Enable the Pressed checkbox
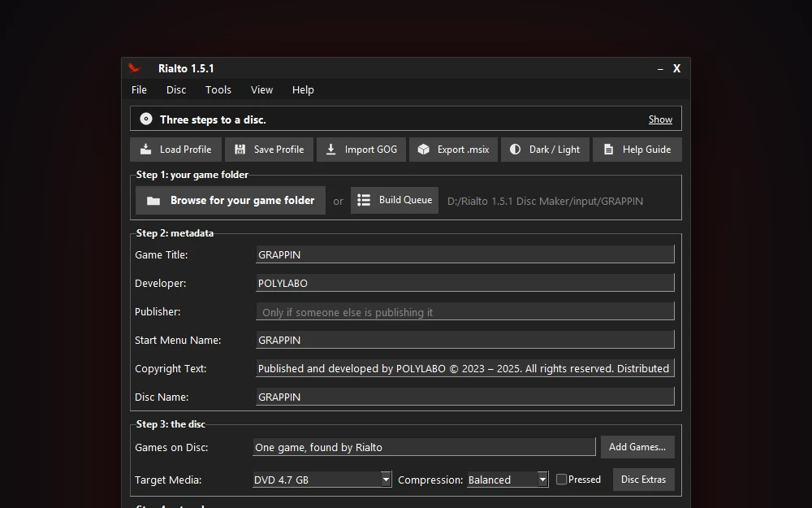 (561, 480)
